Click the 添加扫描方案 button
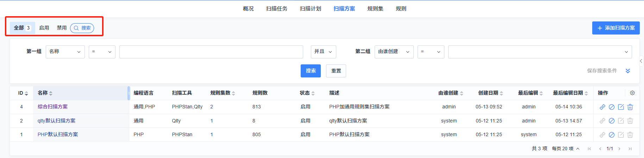This screenshot has width=644, height=158. [615, 28]
